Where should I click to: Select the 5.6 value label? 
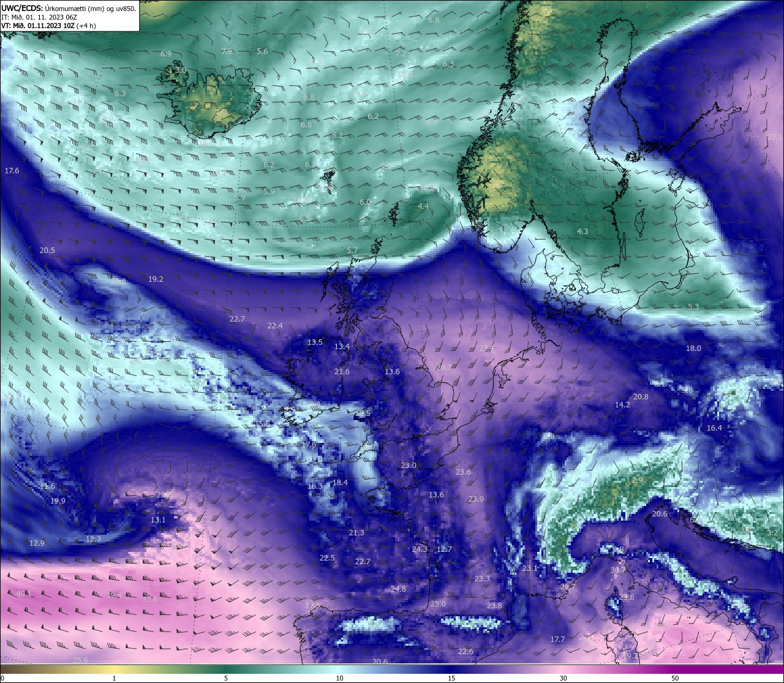pos(262,51)
